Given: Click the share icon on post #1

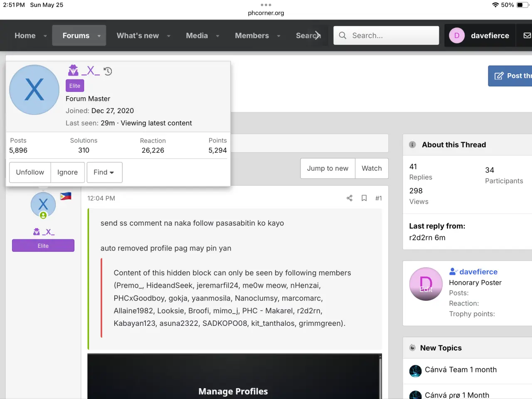Looking at the screenshot, I should (350, 198).
